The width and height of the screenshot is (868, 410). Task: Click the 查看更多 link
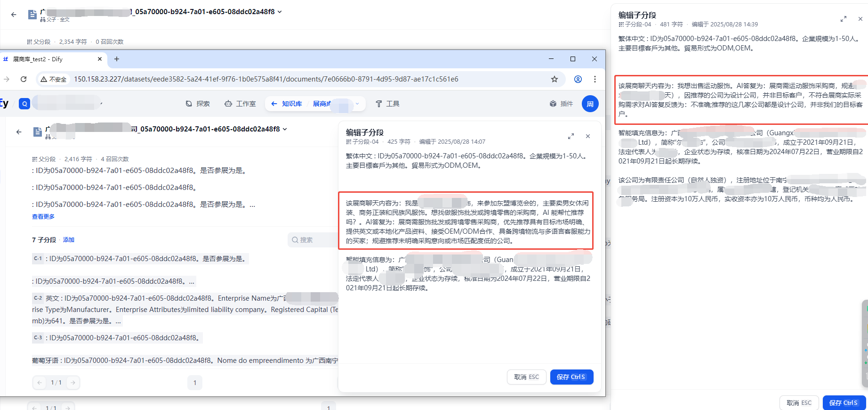tap(43, 216)
